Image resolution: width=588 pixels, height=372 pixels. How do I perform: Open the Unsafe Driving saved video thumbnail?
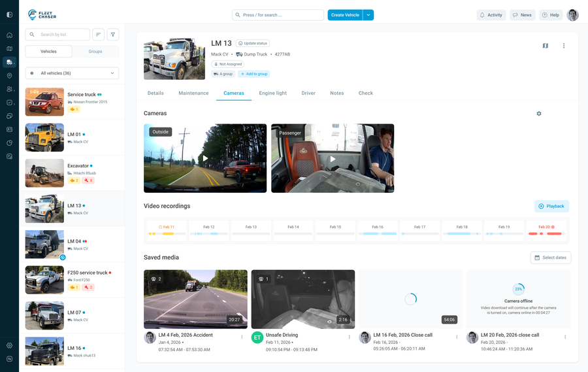pyautogui.click(x=303, y=299)
